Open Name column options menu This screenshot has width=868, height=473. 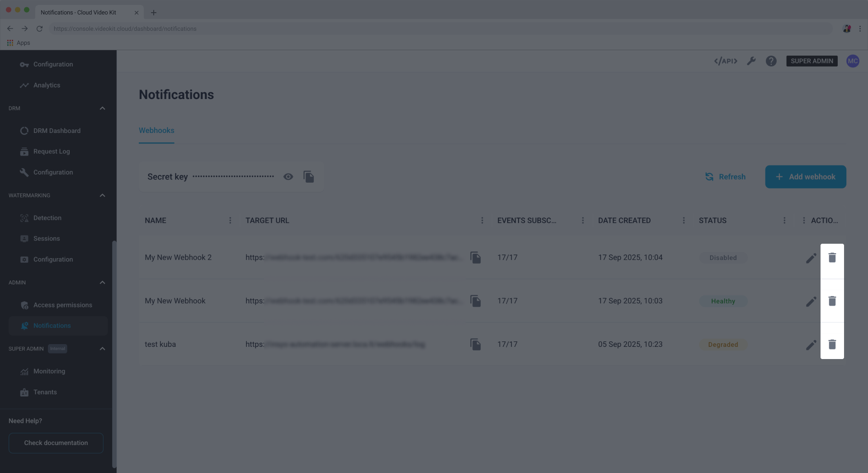click(230, 221)
